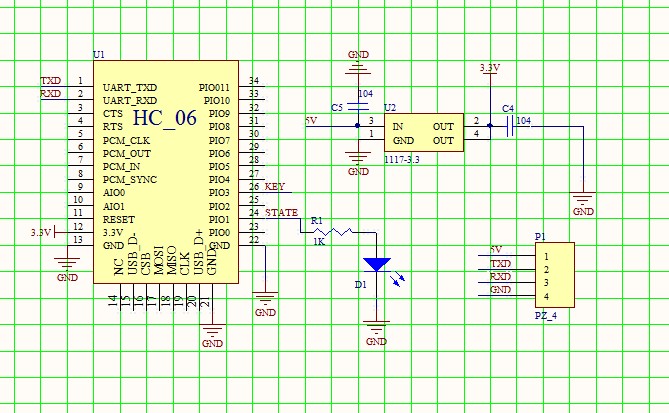Click the 5V net label near U2

[310, 121]
